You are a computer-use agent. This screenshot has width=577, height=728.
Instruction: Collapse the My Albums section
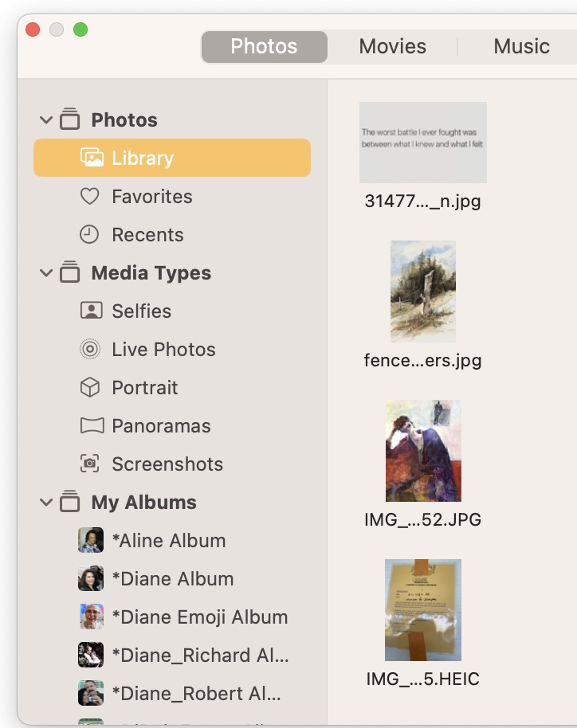46,503
